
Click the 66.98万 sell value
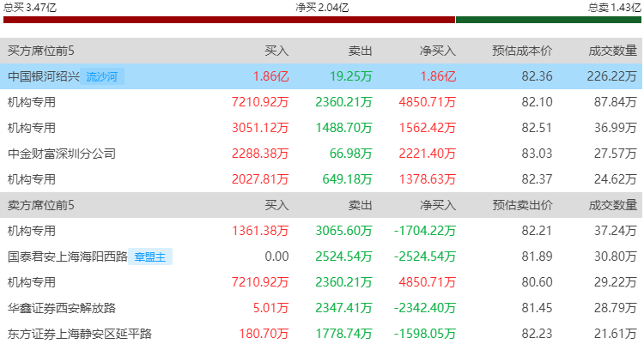click(351, 154)
